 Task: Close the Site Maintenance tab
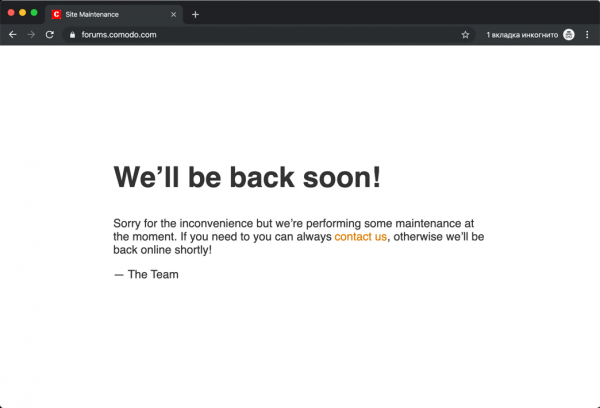[x=173, y=15]
